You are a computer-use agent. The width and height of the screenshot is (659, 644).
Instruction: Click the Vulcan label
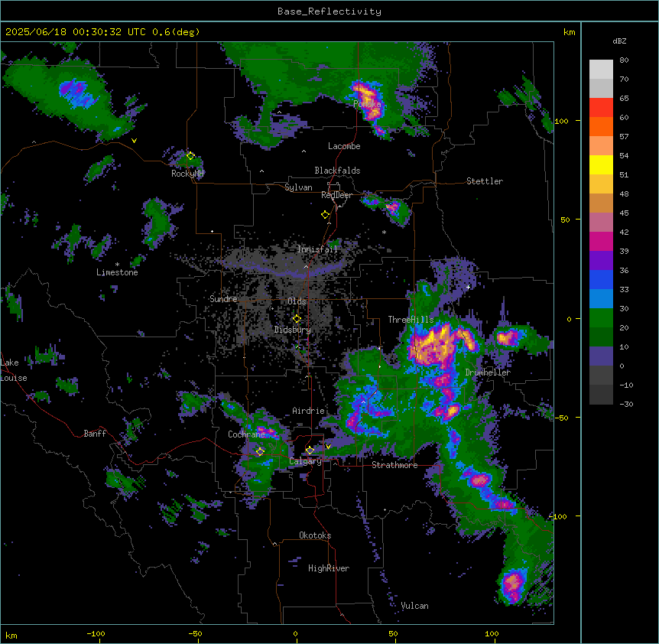(414, 606)
